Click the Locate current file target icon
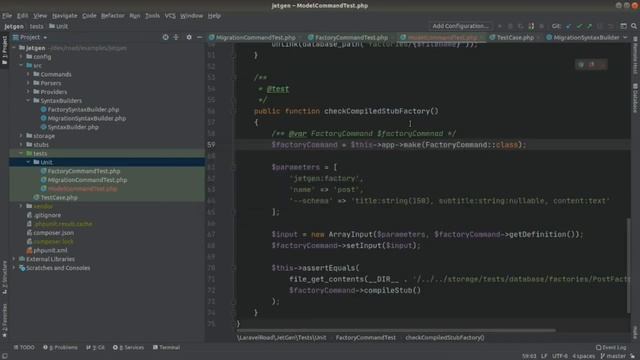Screen dimensions: 640x360 click(165, 37)
